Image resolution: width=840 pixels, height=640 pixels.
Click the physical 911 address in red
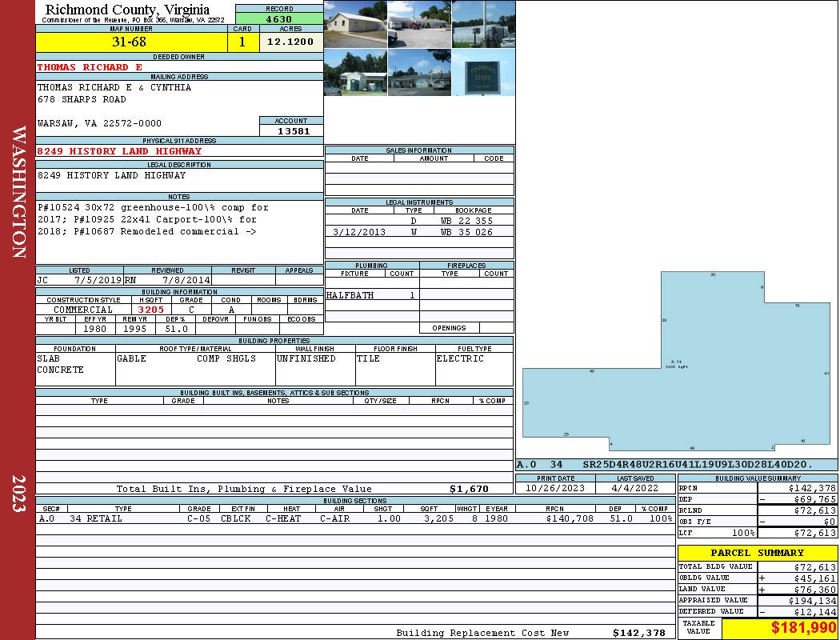(x=119, y=151)
